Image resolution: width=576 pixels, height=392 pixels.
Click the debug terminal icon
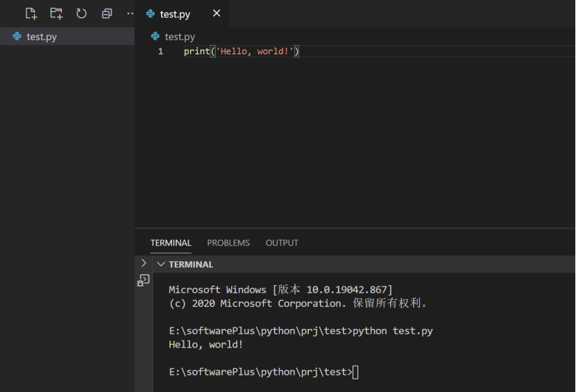coord(143,280)
